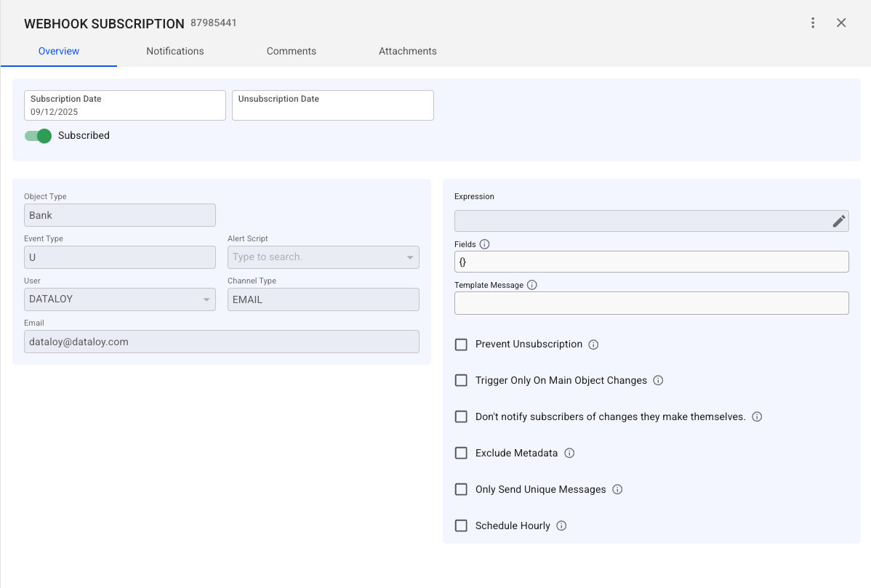Screen dimensions: 871x588
Task: Tick the Exclude Metadata checkbox
Action: (461, 454)
